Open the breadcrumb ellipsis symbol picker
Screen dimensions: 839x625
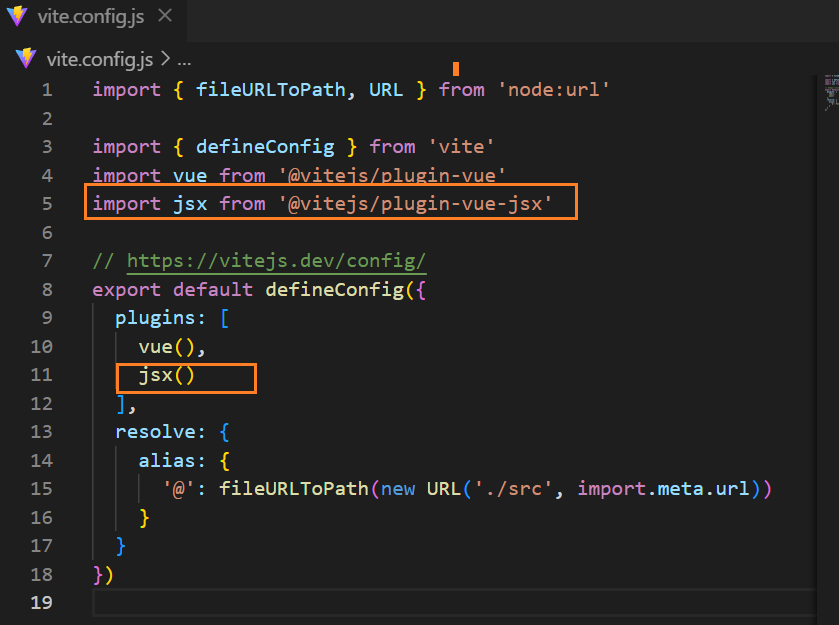point(184,62)
